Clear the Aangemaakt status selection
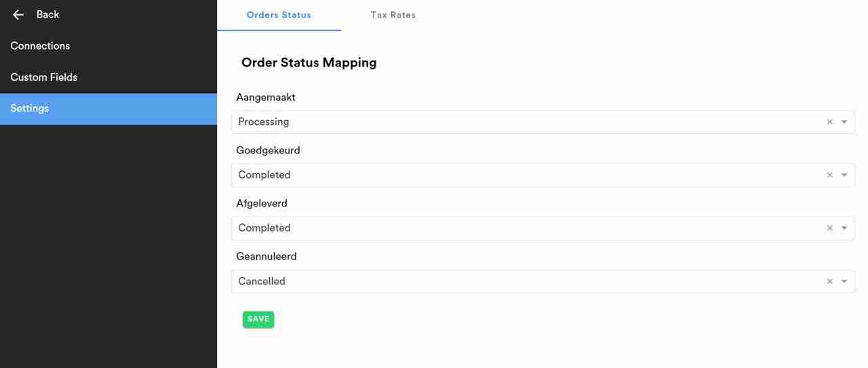The width and height of the screenshot is (868, 368). pos(829,122)
